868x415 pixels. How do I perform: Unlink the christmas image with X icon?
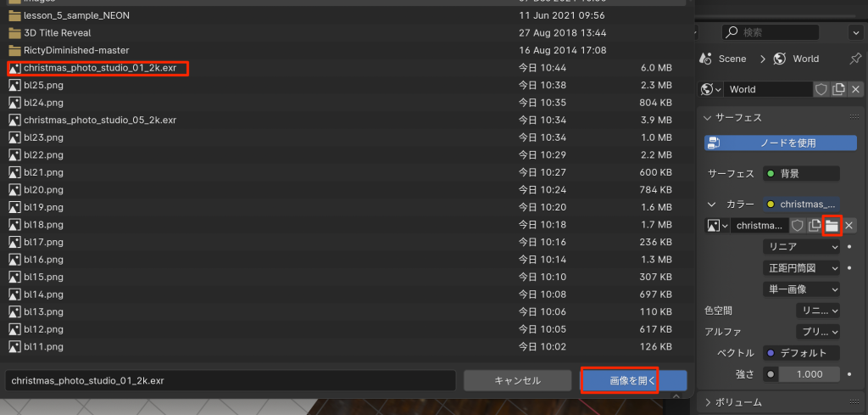849,226
